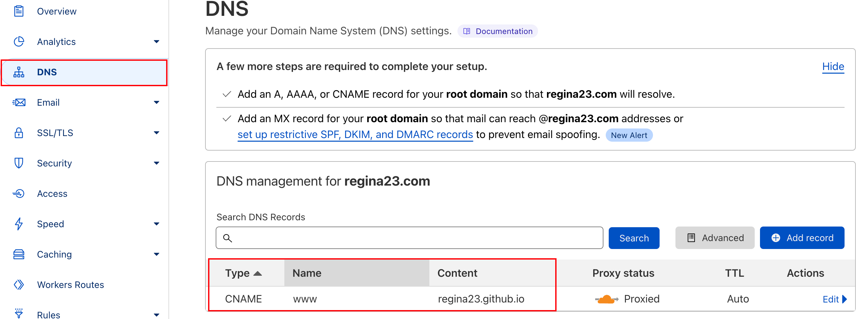Open the SSL/TLS section
The width and height of the screenshot is (868, 319).
(x=55, y=133)
